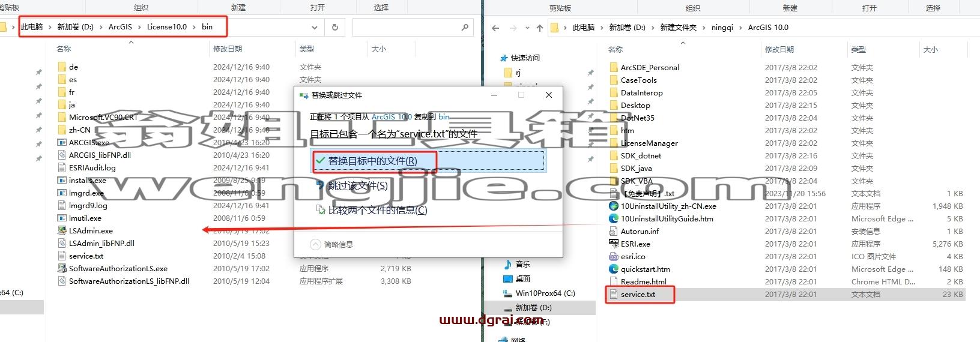The width and height of the screenshot is (980, 342).
Task: Select 桌面 in right navigation pane
Action: click(x=523, y=278)
